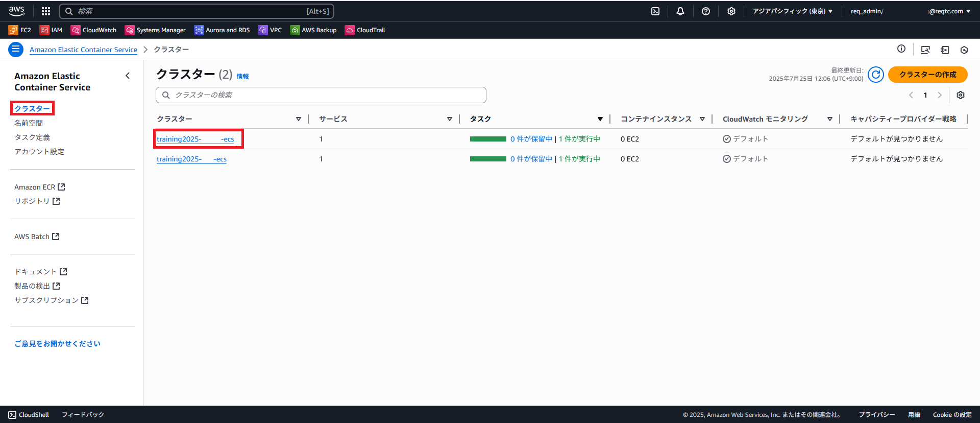
Task: Open the first training2025 -ecs cluster
Action: tap(195, 139)
